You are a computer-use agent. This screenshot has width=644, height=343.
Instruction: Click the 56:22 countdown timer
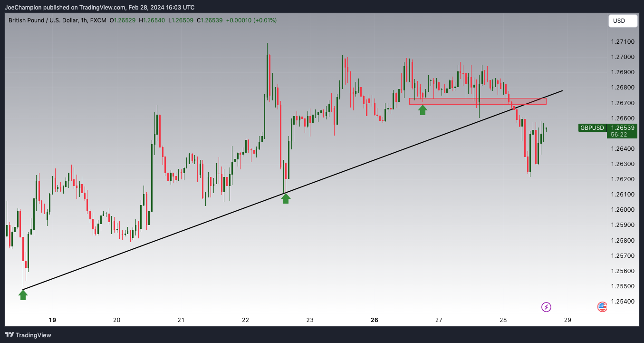pyautogui.click(x=619, y=135)
